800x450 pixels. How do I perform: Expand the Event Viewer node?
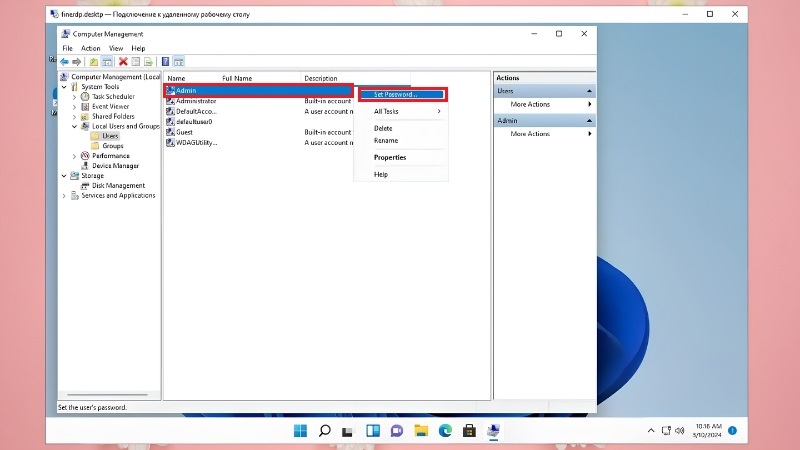(74, 107)
